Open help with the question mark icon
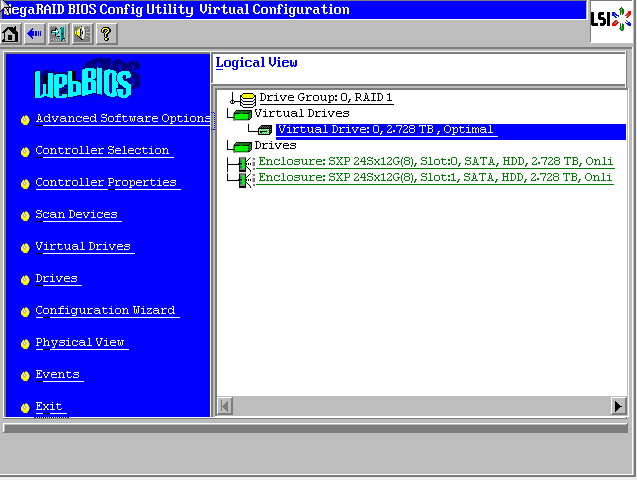Screen dimensions: 637x480 [105, 34]
